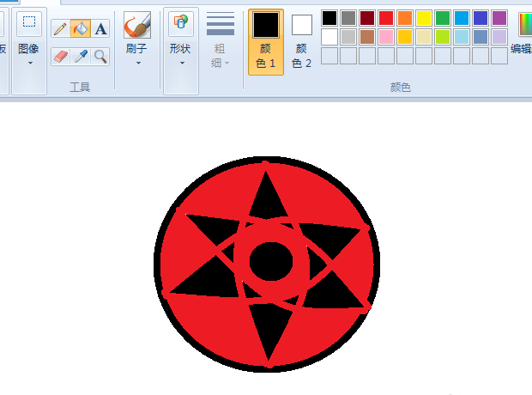Select the Fill with color bucket tool
Image resolution: width=532 pixels, height=395 pixels.
click(x=81, y=28)
